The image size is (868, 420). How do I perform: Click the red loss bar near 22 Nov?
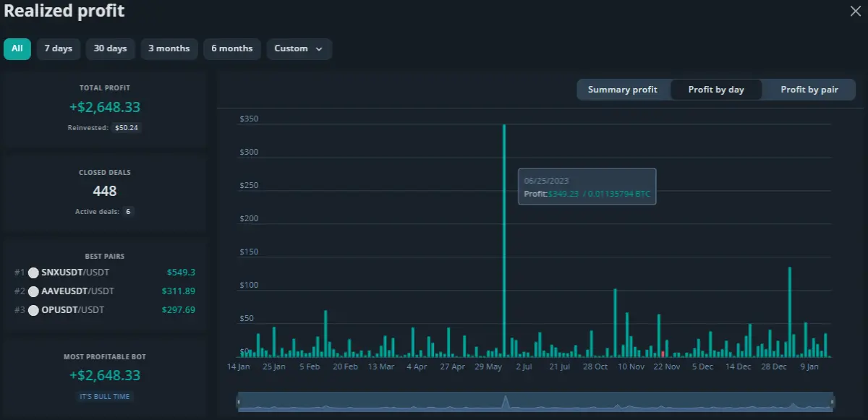pyautogui.click(x=663, y=354)
